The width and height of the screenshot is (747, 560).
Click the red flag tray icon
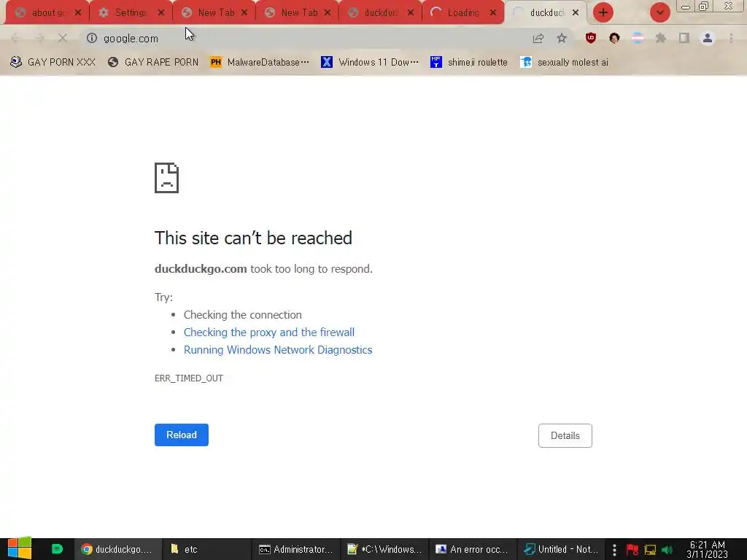[x=632, y=550]
